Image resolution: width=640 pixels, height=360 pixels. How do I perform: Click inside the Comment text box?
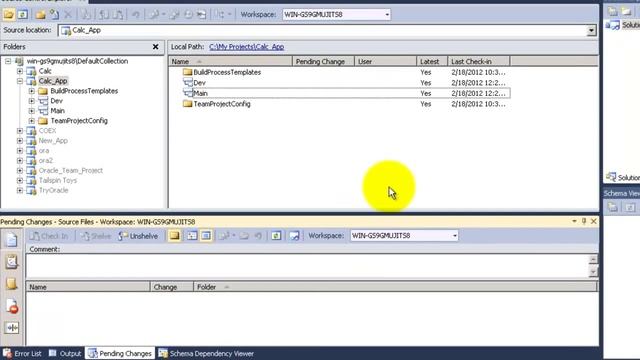coord(307,267)
